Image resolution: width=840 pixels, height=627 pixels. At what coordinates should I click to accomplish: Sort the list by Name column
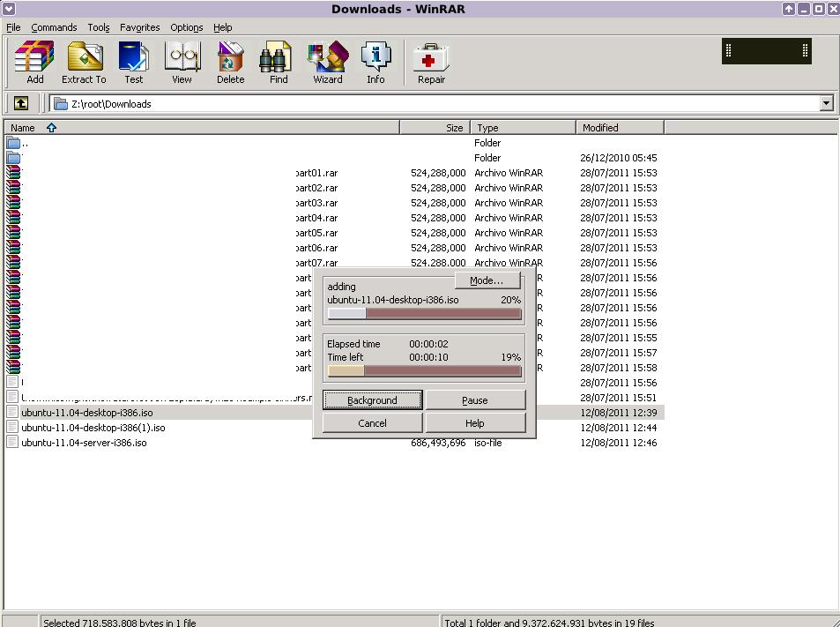pyautogui.click(x=202, y=128)
